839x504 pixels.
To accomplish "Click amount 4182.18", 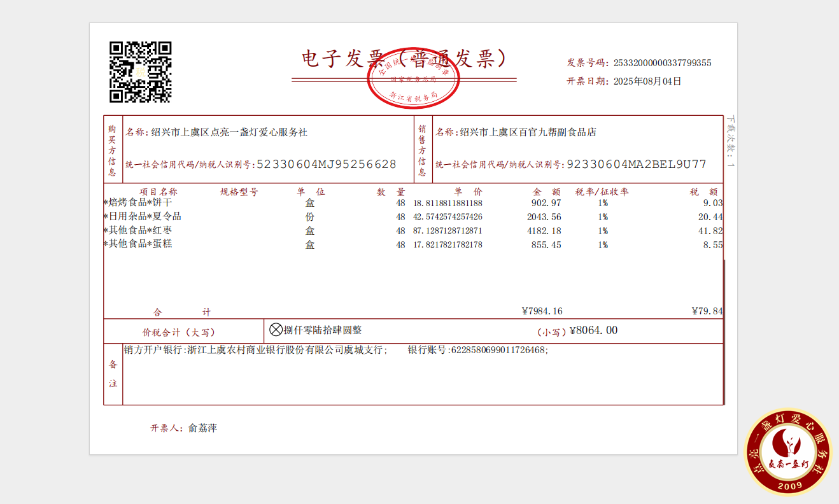I will (x=544, y=231).
